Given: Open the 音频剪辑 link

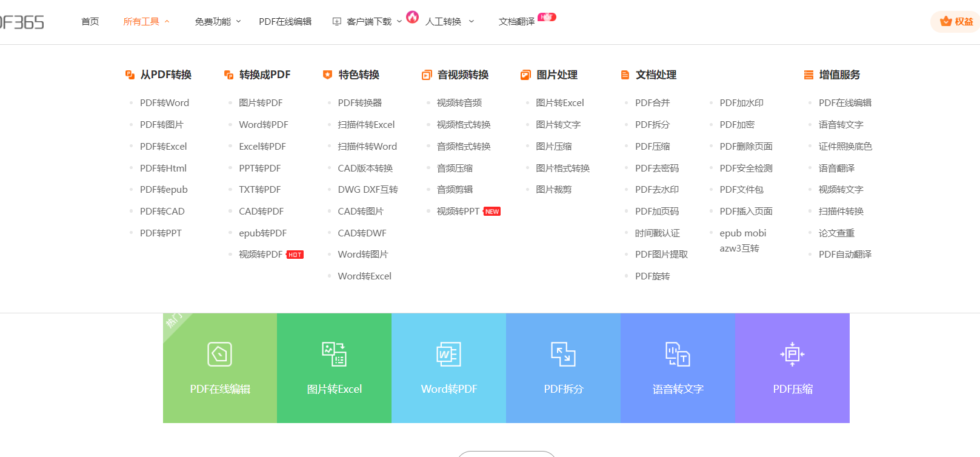Looking at the screenshot, I should [x=455, y=190].
